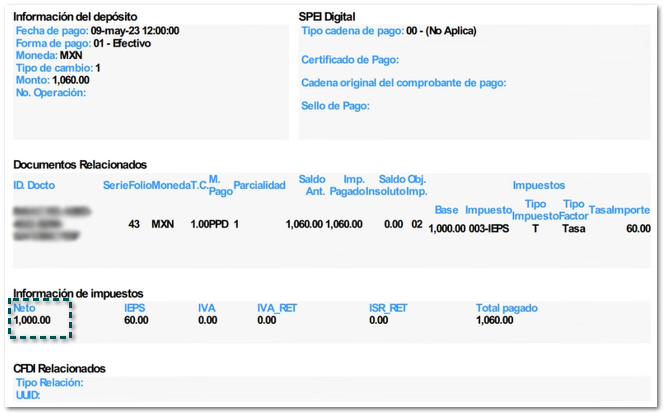Click the 'Certificado de Pago:' label

350,59
